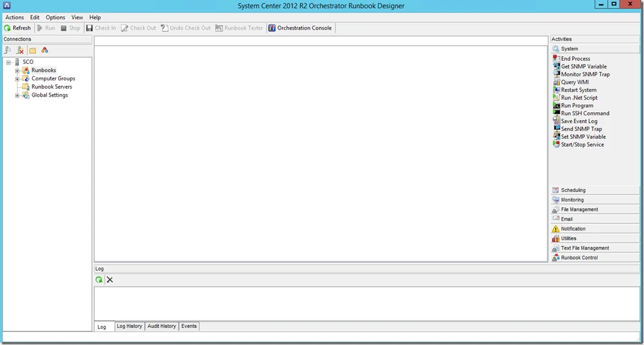Click the disconnect icon with red X
Screen dimensions: 644x345
click(19, 50)
